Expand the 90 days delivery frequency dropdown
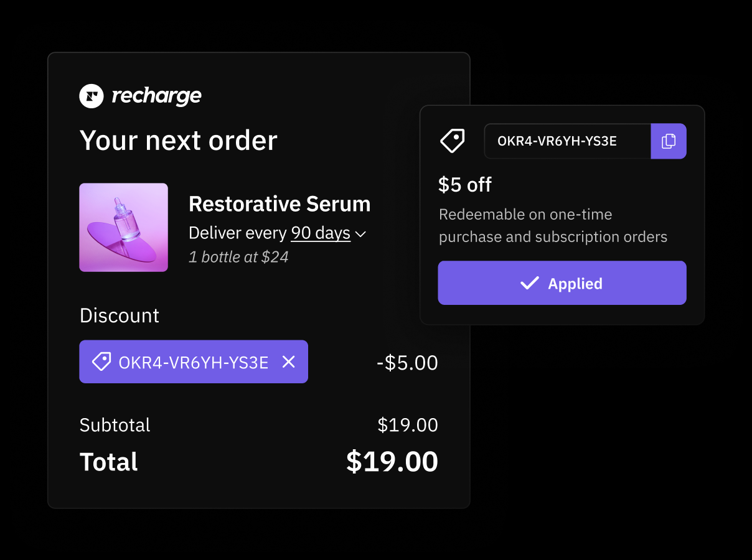The width and height of the screenshot is (752, 560). click(360, 235)
